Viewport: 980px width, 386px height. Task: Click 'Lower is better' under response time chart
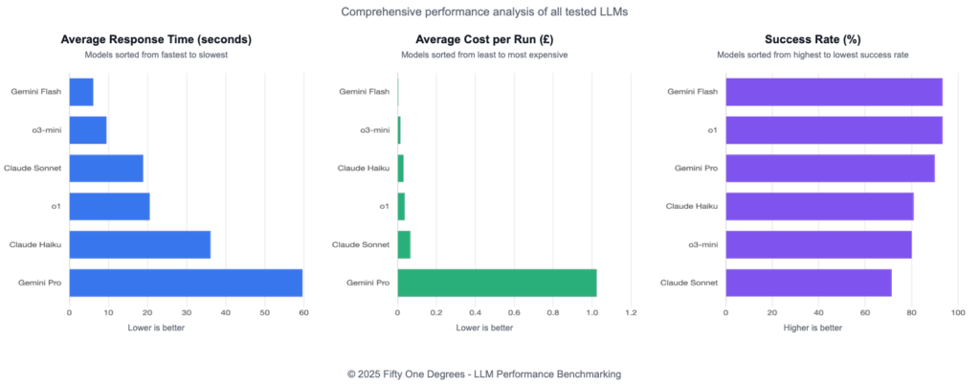156,328
